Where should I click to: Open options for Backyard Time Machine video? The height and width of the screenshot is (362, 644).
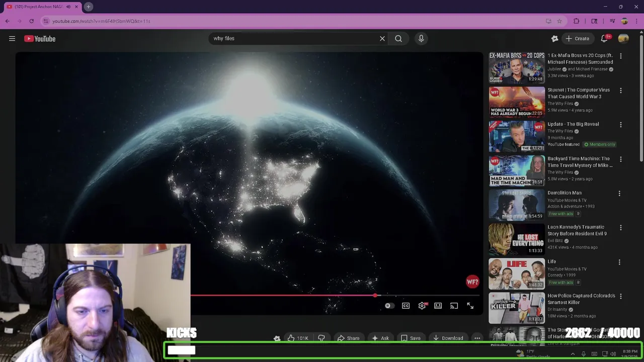tap(620, 159)
